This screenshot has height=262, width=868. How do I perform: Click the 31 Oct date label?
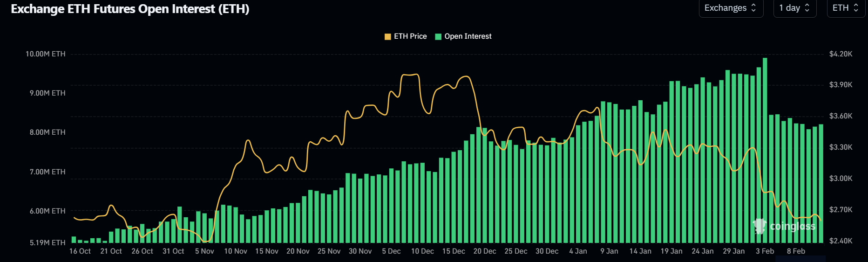173,251
